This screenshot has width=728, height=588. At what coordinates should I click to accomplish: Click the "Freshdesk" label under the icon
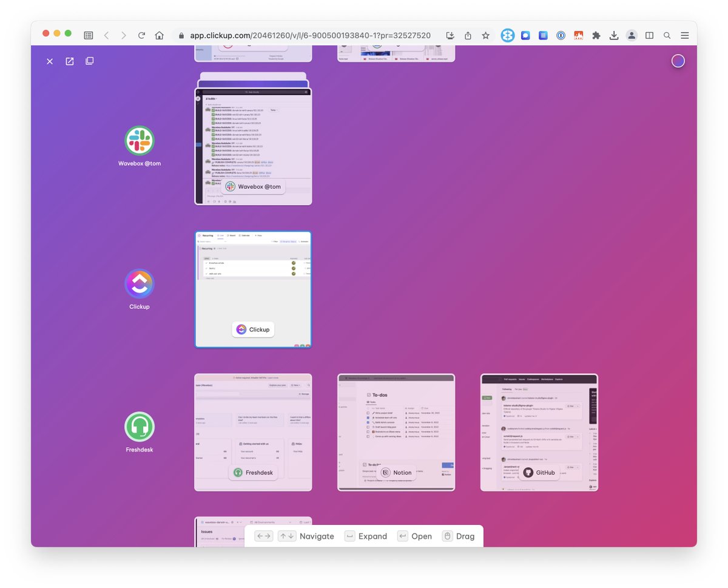140,450
